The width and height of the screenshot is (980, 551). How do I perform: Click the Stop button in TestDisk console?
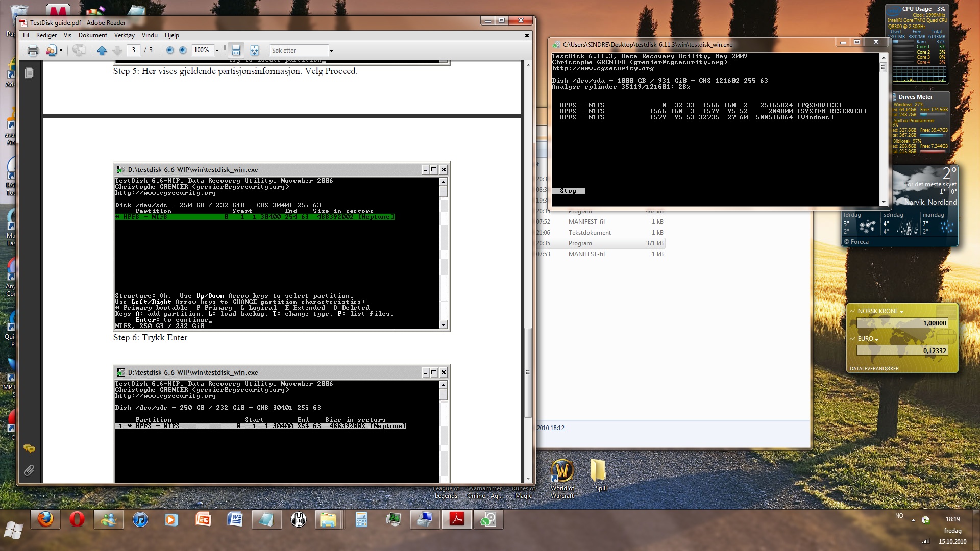coord(568,191)
